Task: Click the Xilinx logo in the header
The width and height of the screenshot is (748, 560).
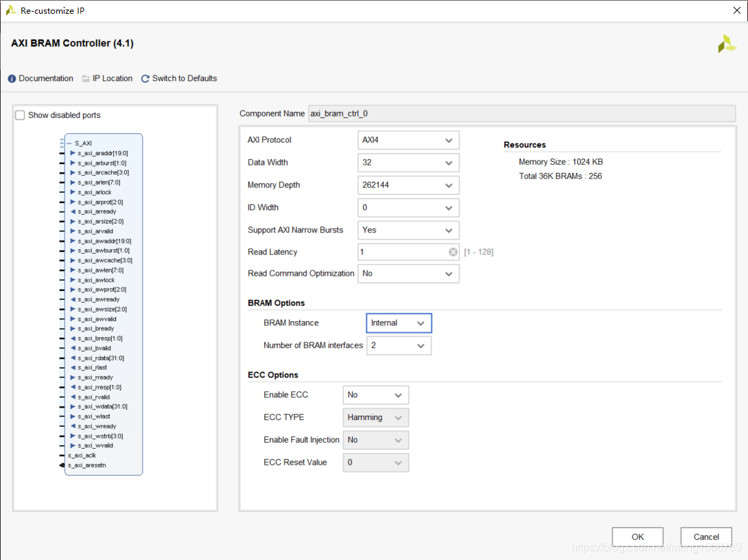Action: [x=727, y=44]
